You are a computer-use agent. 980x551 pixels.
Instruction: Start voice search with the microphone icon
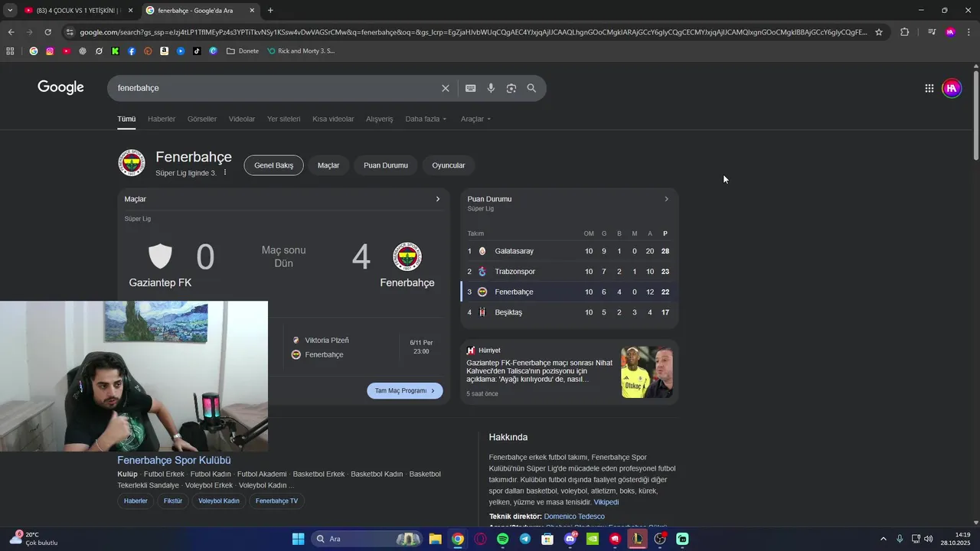click(491, 88)
